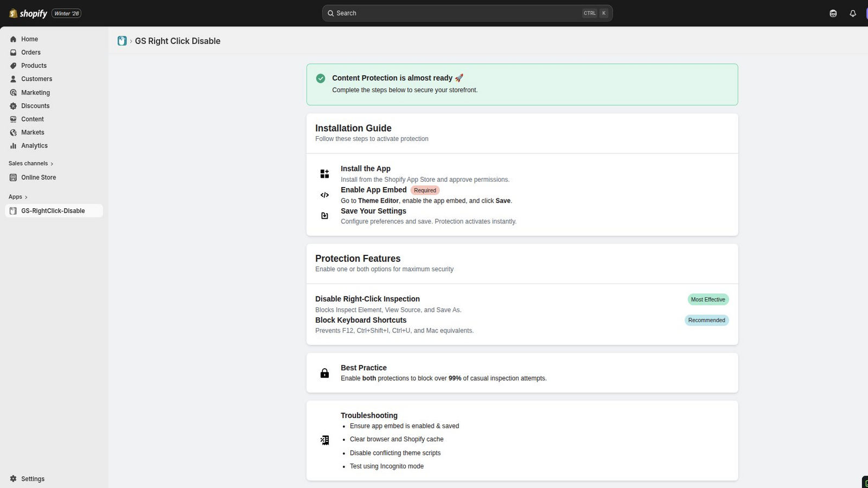
Task: Click the GS-RightClick-Disable app icon in sidebar
Action: click(14, 211)
